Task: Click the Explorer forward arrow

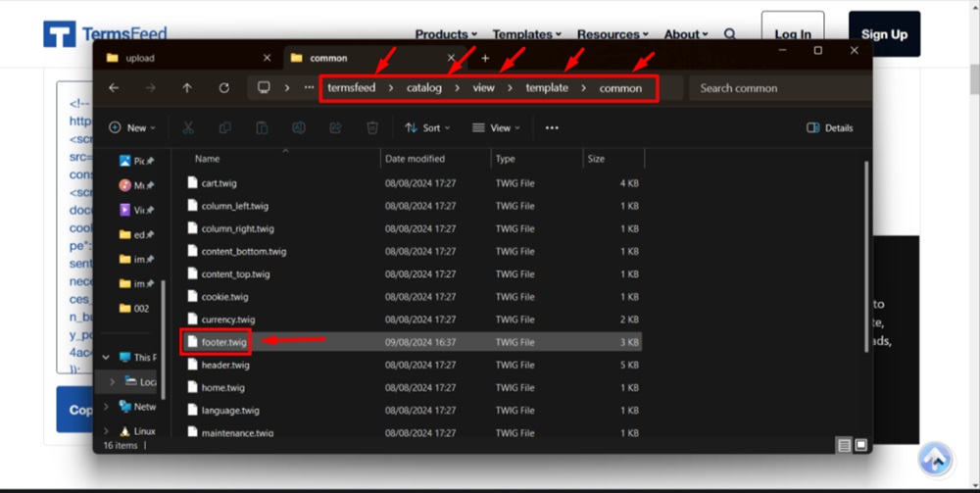Action: (151, 88)
